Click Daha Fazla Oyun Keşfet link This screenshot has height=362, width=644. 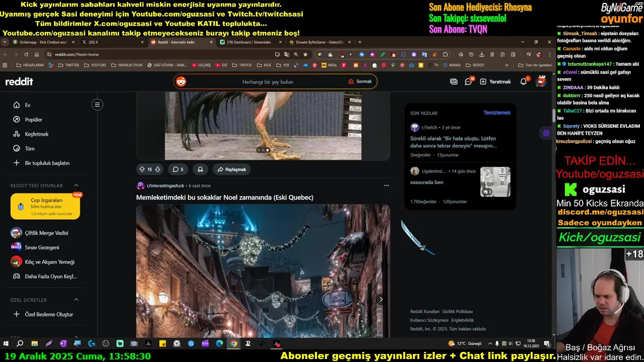[50, 277]
